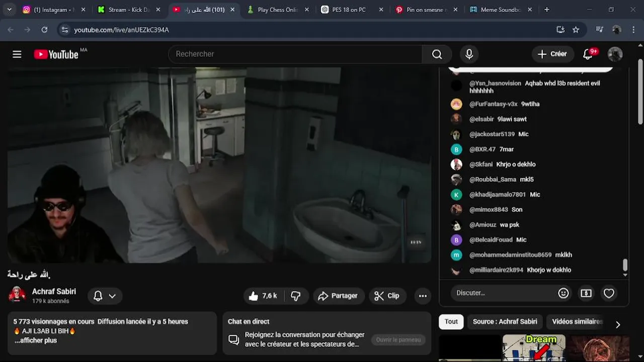Open the YouTube guide hamburger menu
The height and width of the screenshot is (362, 644).
click(17, 54)
